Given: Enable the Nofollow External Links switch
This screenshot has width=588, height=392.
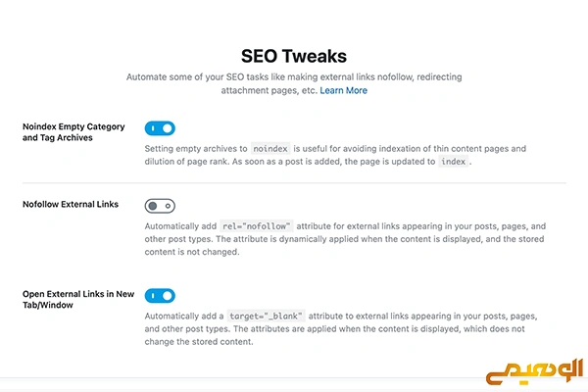Looking at the screenshot, I should point(160,206).
